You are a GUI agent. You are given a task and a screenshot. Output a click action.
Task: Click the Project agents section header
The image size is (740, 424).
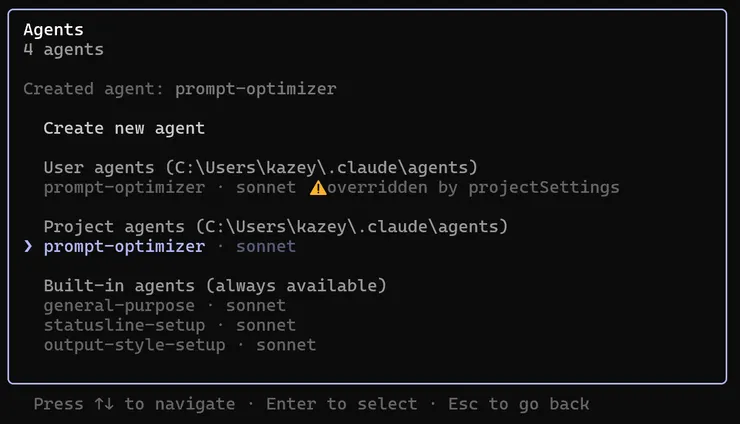(275, 227)
